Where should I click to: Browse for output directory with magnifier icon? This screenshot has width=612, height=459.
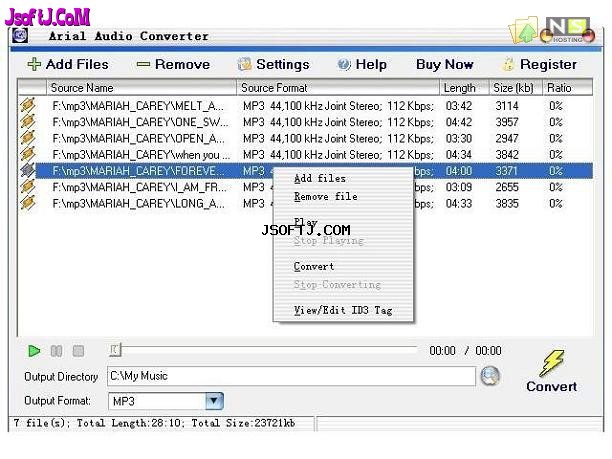(x=490, y=376)
